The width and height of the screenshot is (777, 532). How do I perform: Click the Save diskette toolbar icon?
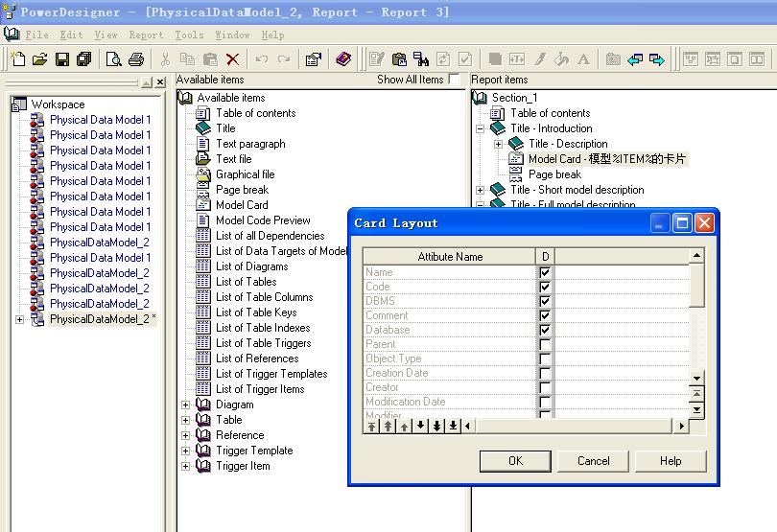(x=62, y=59)
